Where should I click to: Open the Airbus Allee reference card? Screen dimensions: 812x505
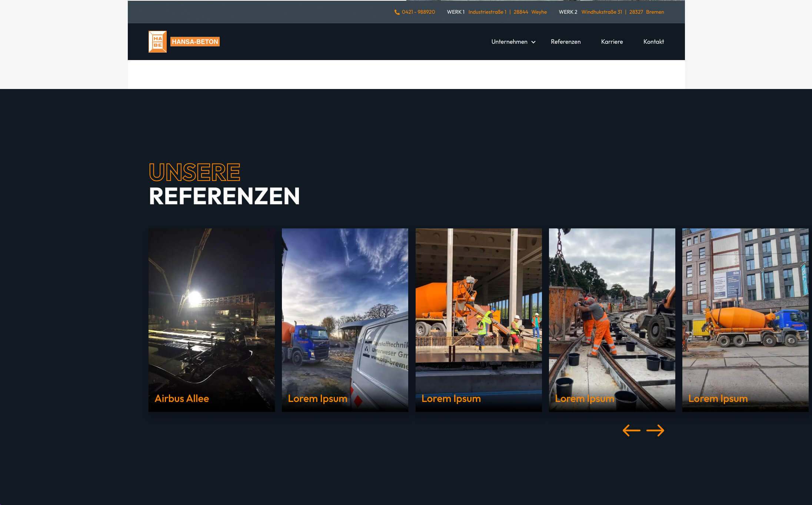(212, 320)
